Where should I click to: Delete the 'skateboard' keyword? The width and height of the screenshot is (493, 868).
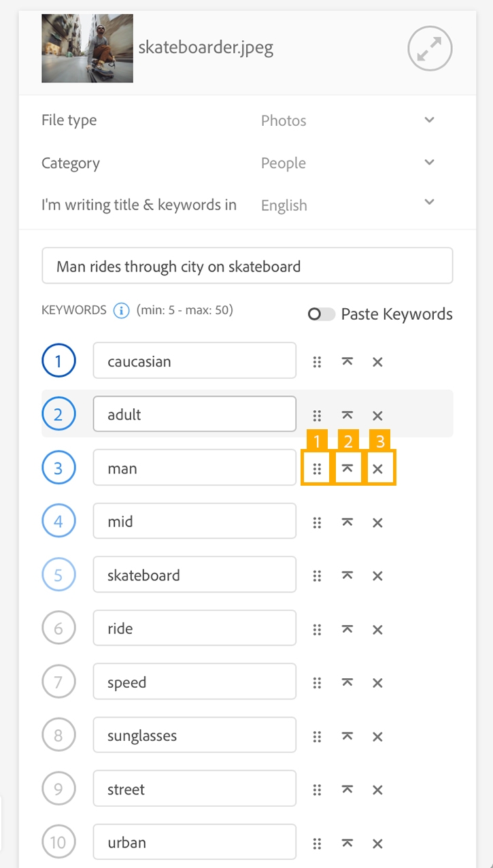pos(378,575)
